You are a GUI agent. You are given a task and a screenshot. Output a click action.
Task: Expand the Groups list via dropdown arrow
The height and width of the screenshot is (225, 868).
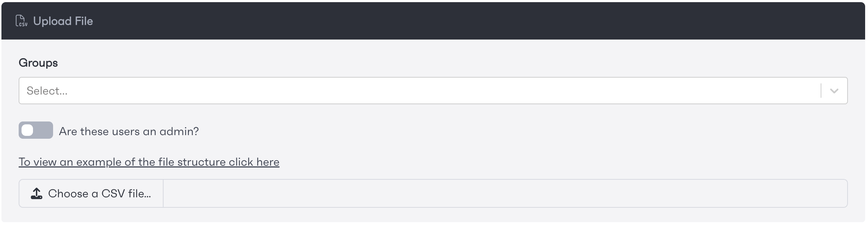tap(834, 91)
